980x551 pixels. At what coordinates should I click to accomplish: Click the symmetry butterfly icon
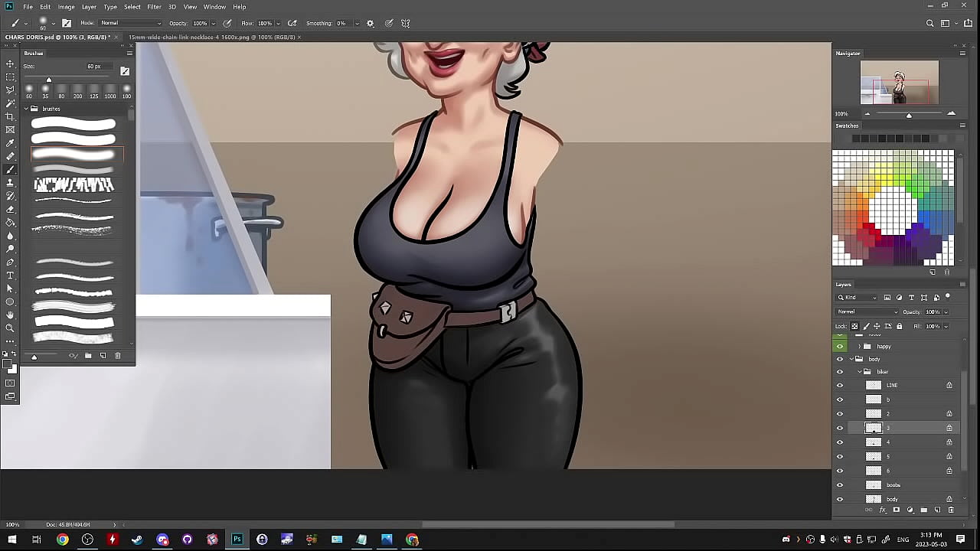405,23
